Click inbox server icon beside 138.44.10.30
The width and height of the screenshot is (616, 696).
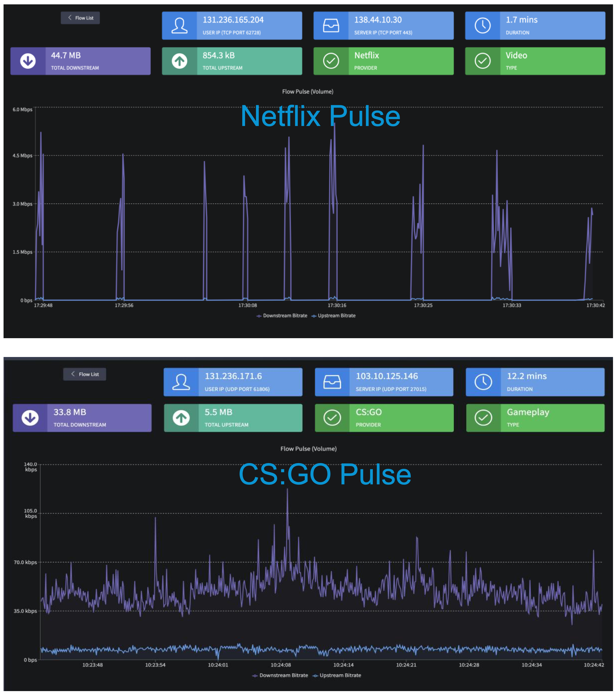331,26
